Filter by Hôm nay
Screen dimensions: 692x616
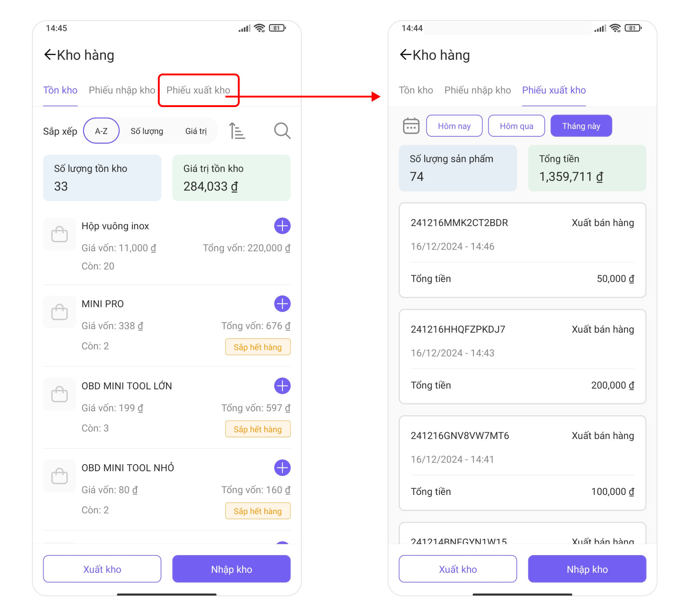(x=454, y=126)
